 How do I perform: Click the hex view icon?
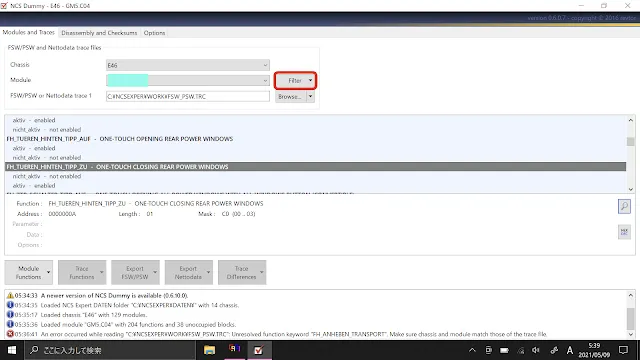(624, 232)
